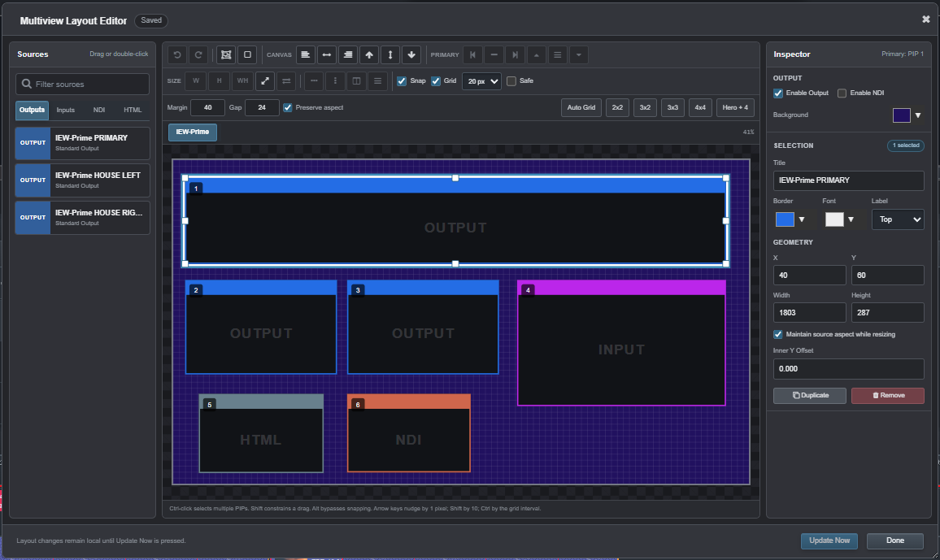The height and width of the screenshot is (560, 940).
Task: Click the white Font color swatch
Action: tap(834, 219)
